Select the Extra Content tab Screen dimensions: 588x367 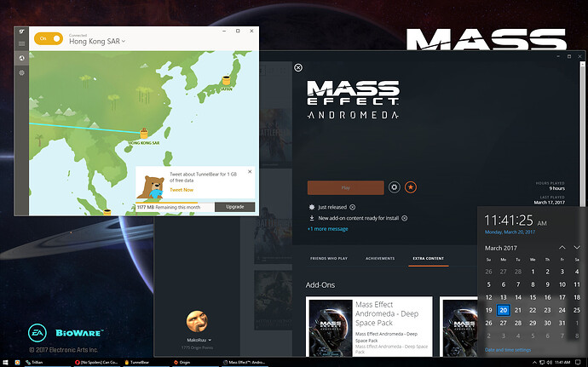(429, 258)
